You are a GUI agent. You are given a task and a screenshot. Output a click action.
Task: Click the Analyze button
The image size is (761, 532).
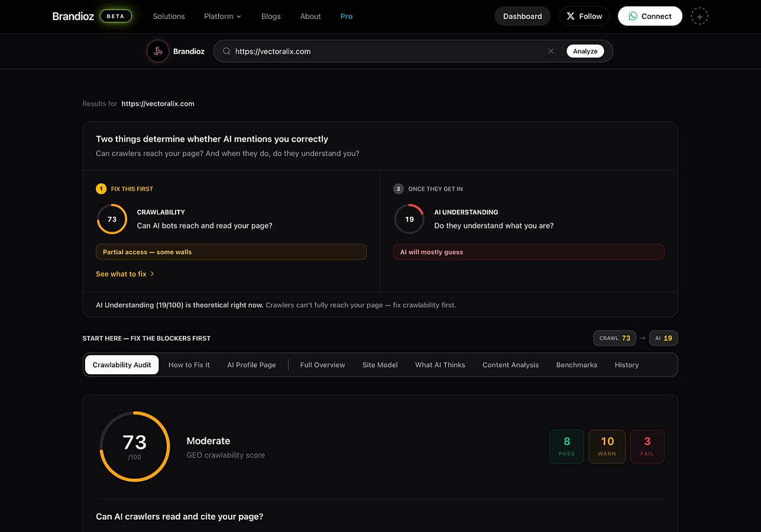coord(585,51)
